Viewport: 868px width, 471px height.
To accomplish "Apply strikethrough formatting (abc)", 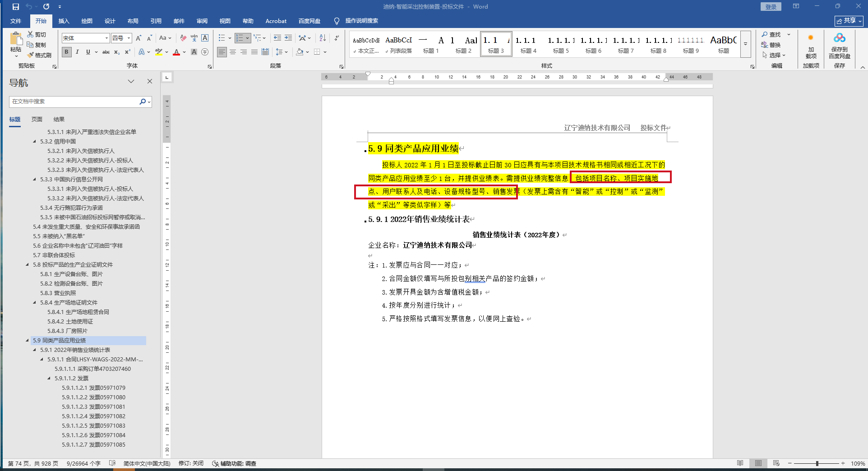I will coord(106,52).
